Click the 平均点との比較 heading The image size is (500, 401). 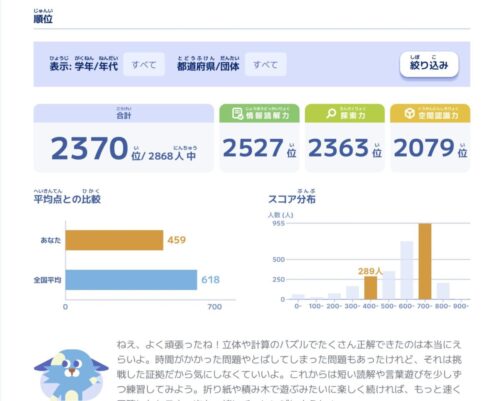tap(67, 199)
